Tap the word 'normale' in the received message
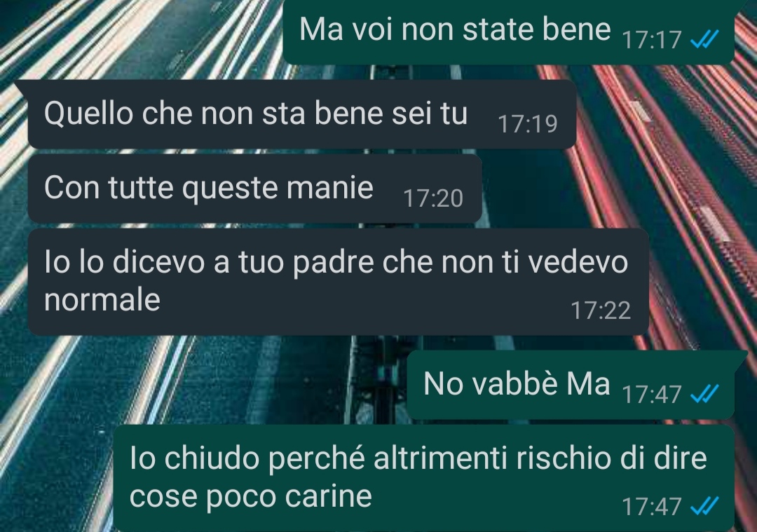 pyautogui.click(x=102, y=299)
